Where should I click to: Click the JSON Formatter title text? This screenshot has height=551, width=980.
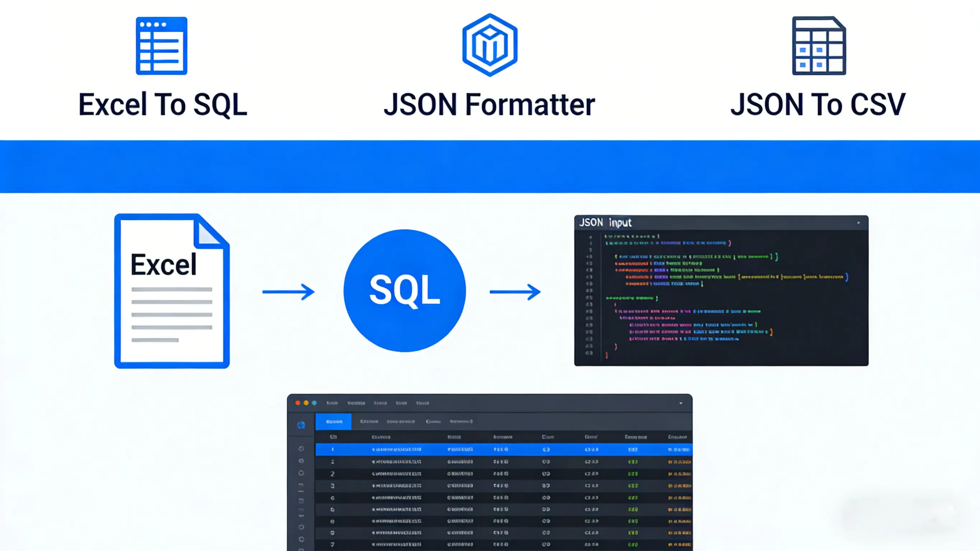pyautogui.click(x=490, y=103)
